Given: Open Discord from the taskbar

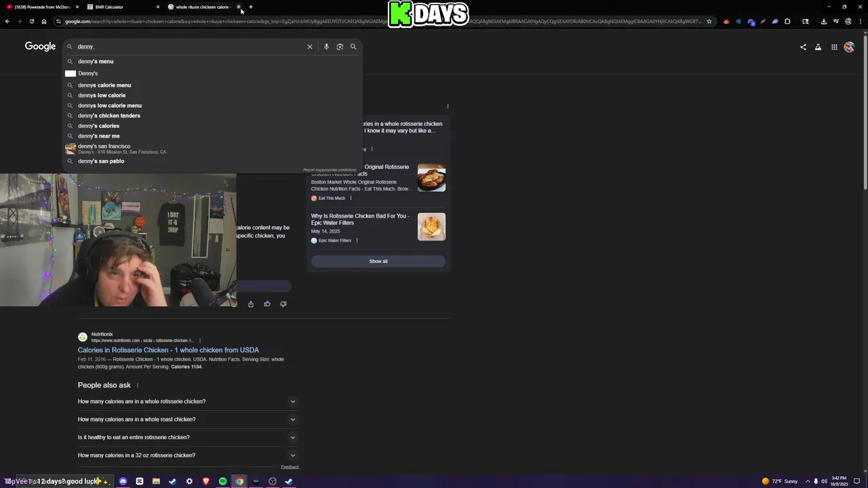Looking at the screenshot, I should point(123,481).
